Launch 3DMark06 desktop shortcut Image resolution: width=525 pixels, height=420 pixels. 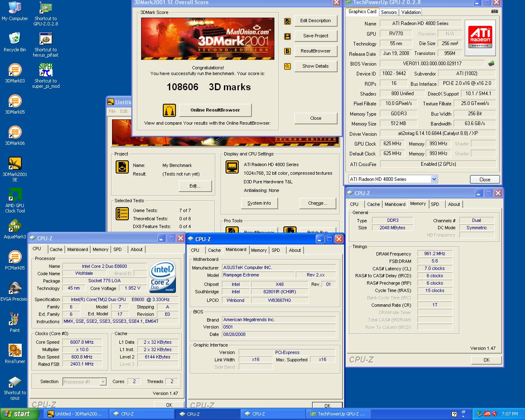click(15, 136)
